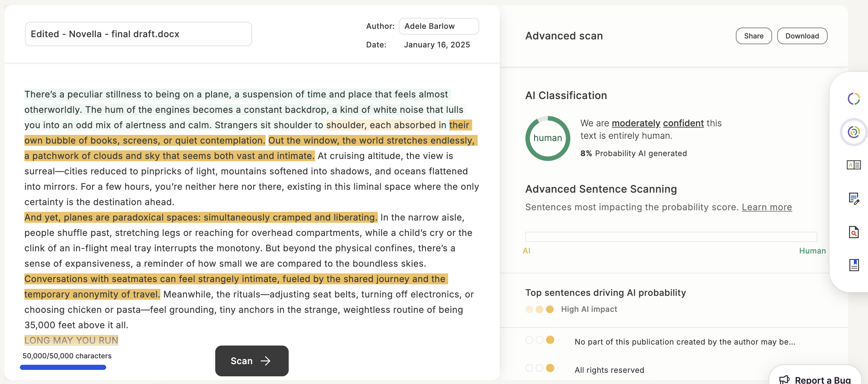
Task: Open the basic scan circle icon in sidebar
Action: click(x=854, y=99)
